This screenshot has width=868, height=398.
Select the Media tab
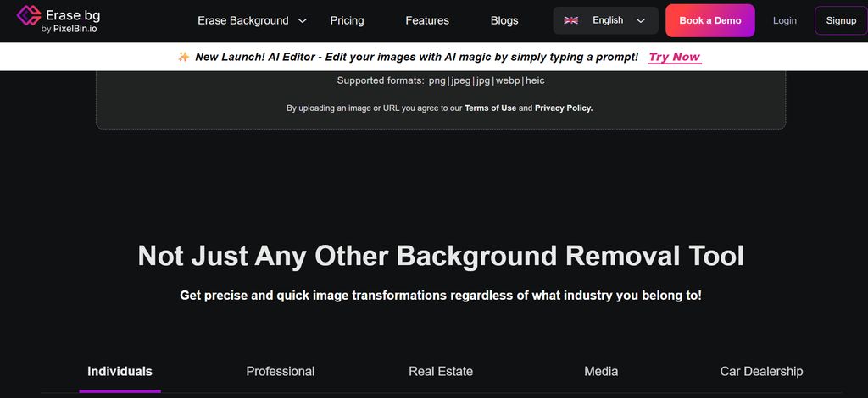tap(601, 371)
